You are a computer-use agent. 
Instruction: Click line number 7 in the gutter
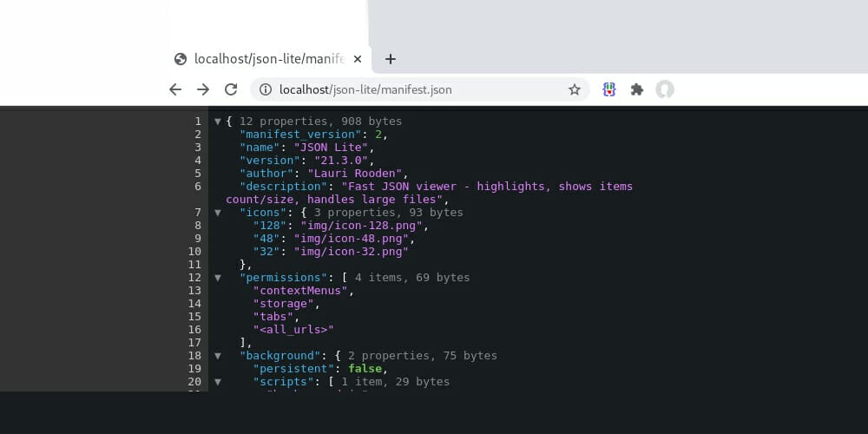[x=198, y=213]
